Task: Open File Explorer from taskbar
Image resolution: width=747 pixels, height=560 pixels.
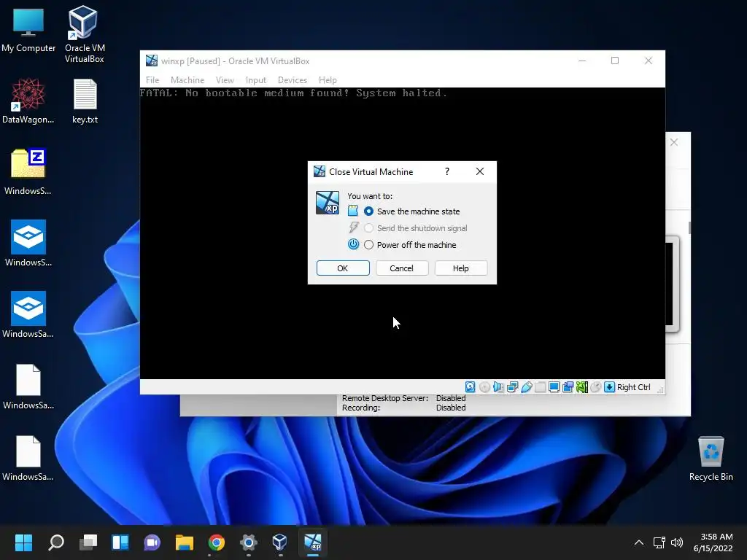Action: [185, 542]
